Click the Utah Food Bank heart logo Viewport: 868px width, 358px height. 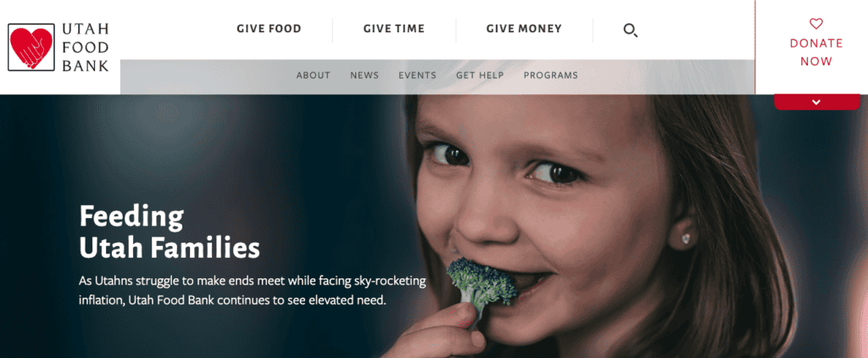(31, 48)
